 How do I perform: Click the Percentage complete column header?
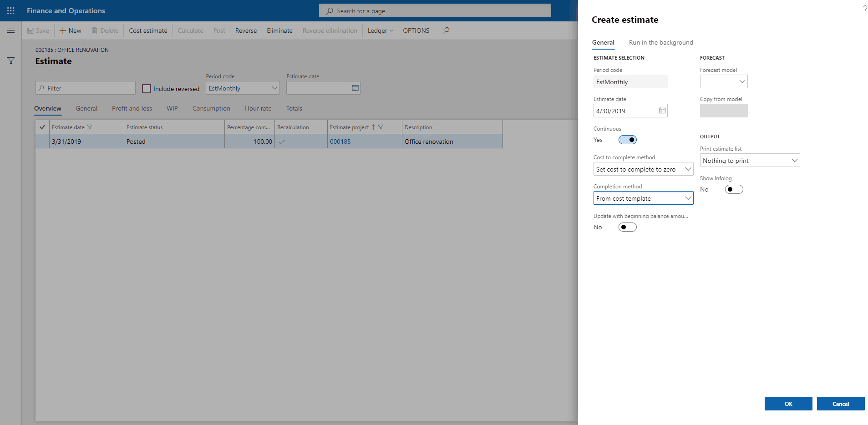pos(249,127)
